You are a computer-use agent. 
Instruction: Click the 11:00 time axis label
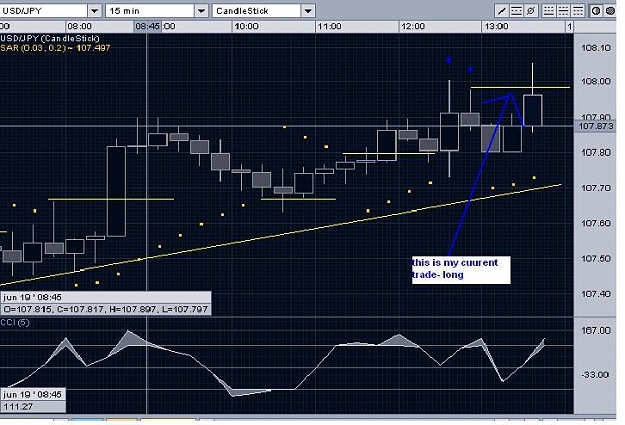(x=329, y=26)
